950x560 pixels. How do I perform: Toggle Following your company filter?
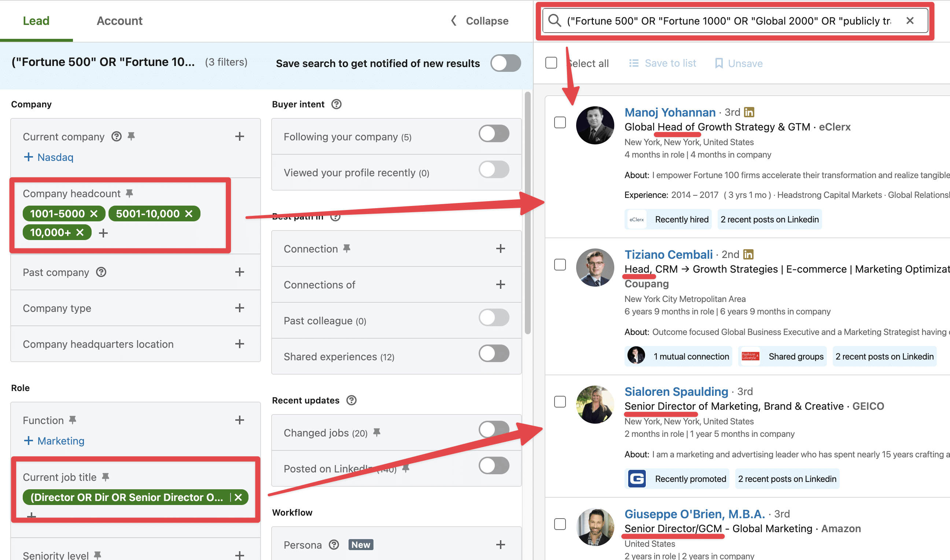[493, 133]
